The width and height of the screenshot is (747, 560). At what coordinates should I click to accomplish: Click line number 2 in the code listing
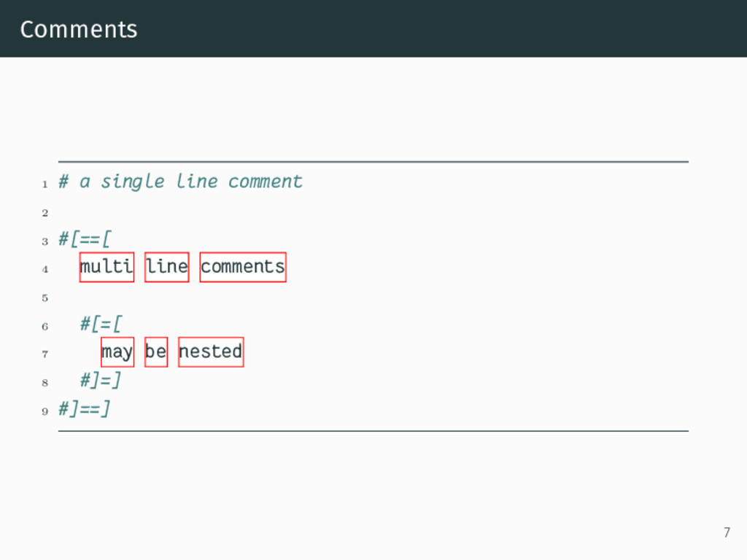(44, 213)
